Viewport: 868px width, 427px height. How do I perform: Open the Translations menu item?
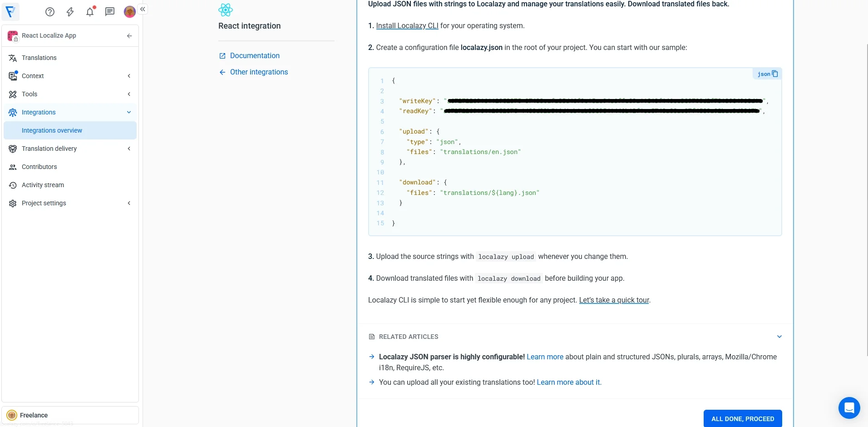click(70, 58)
